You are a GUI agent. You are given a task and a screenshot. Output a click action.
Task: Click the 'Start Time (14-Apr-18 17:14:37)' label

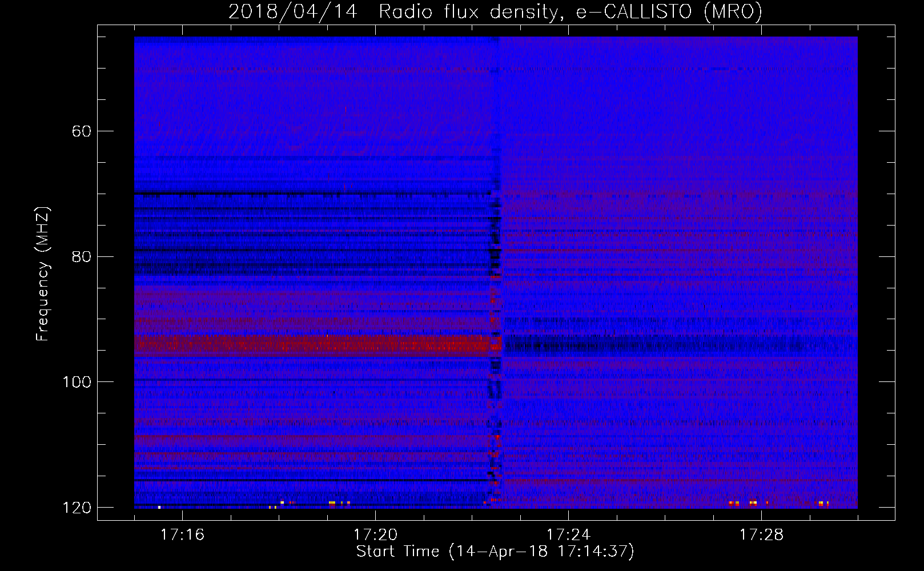[x=495, y=552]
